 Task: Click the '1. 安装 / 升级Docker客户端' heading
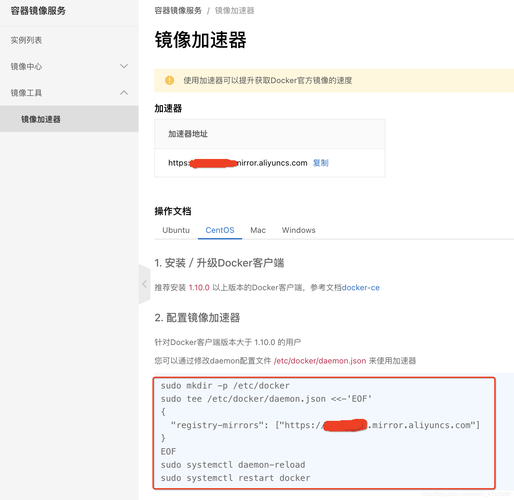(219, 263)
